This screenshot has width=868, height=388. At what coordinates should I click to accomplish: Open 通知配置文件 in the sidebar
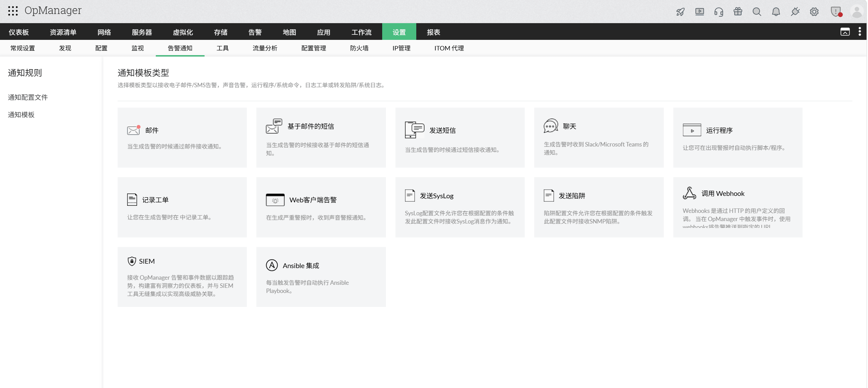click(x=28, y=97)
